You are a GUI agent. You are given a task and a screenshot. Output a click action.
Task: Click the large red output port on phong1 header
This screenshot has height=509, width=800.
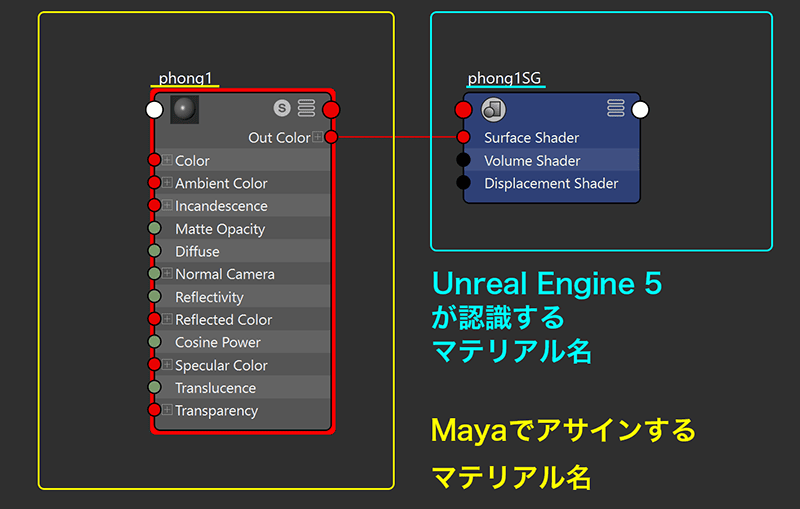(x=331, y=110)
